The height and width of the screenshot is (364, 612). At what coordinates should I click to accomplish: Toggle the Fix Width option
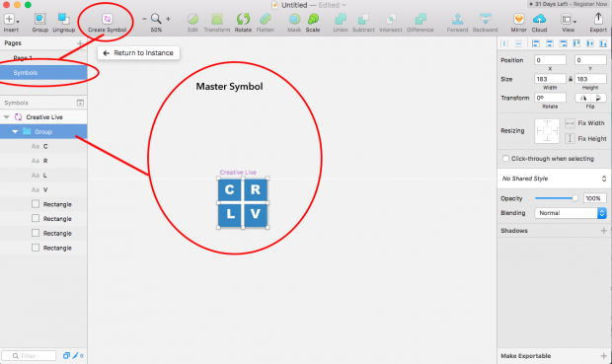click(x=570, y=123)
